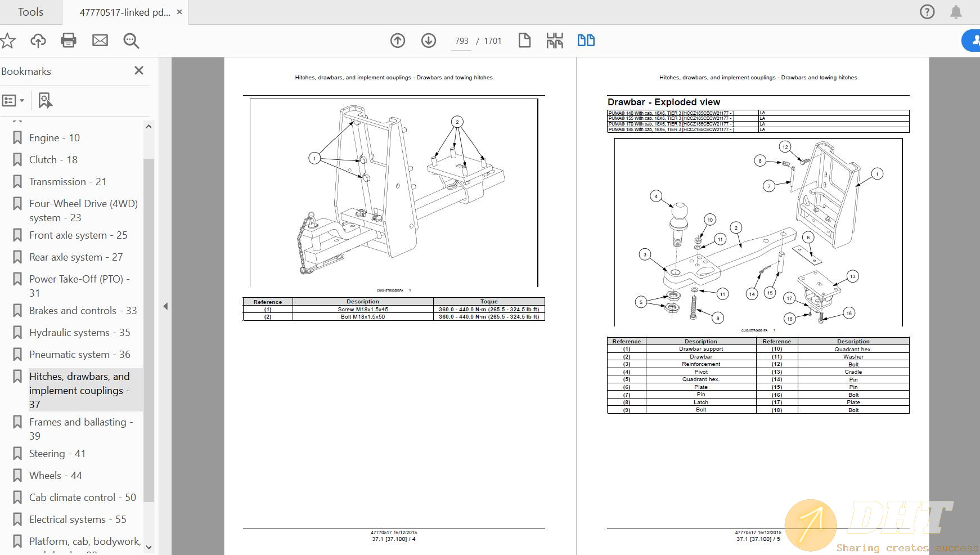Open bookmark options dropdown
Image resolution: width=980 pixels, height=555 pixels.
pyautogui.click(x=14, y=101)
